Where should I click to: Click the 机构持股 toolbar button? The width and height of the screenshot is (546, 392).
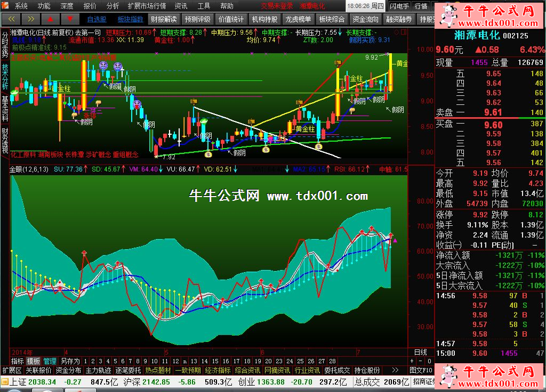tap(264, 19)
